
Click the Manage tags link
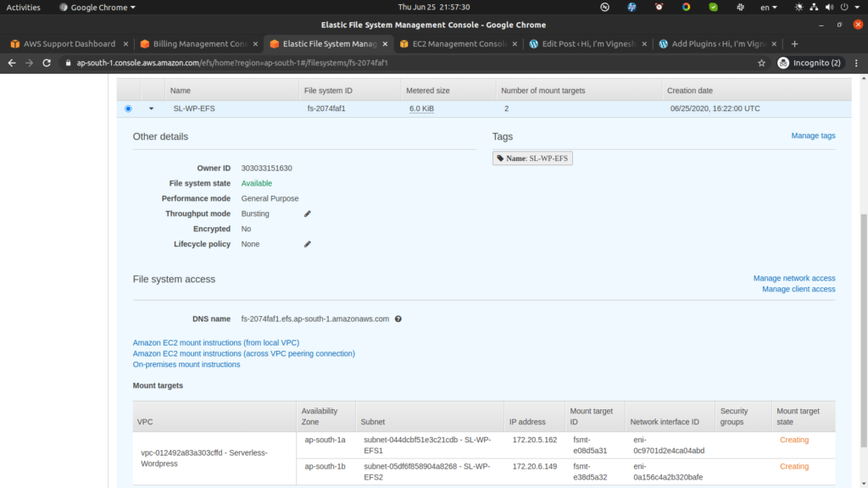(813, 136)
